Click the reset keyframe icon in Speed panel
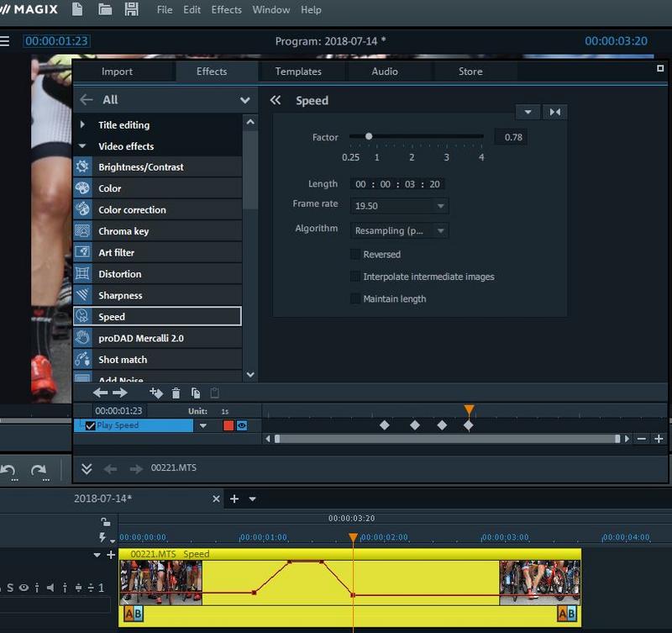 (x=555, y=113)
